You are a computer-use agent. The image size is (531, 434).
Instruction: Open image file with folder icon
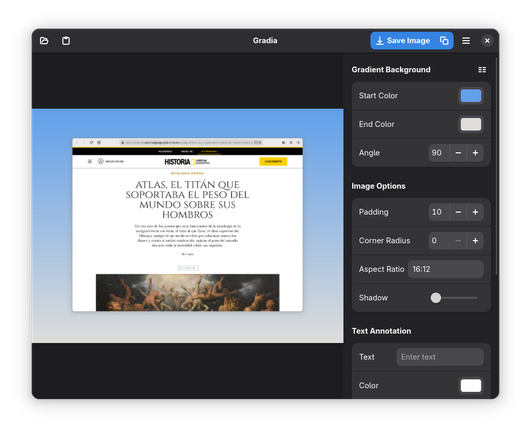point(44,41)
